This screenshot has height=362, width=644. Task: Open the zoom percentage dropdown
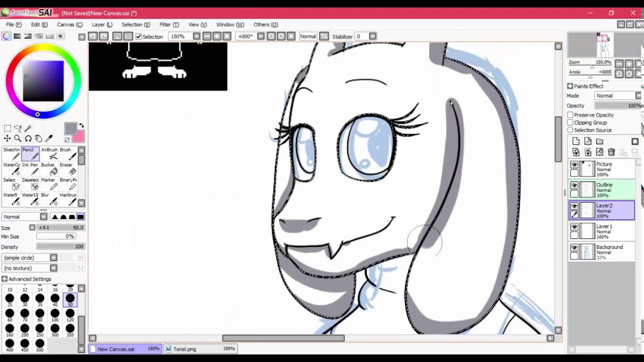point(197,36)
